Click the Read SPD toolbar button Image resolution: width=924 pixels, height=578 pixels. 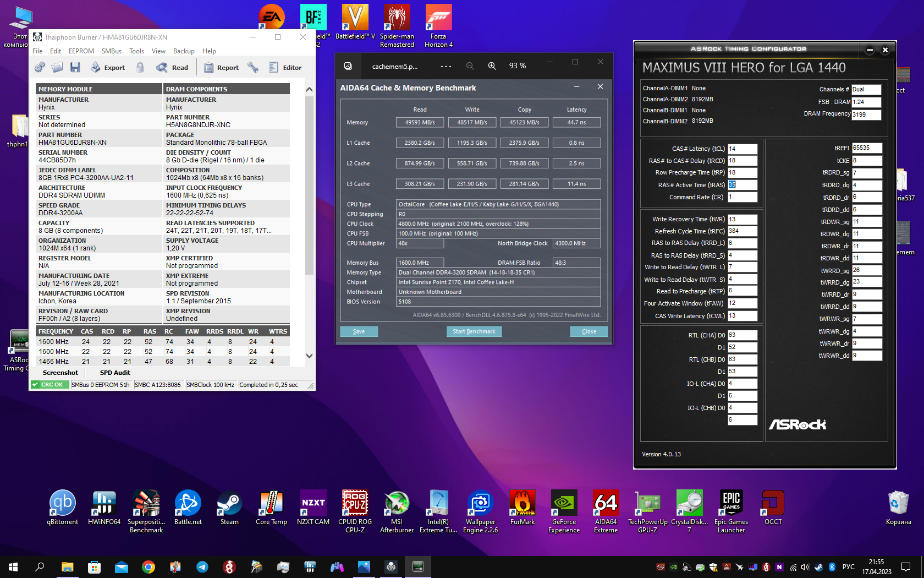click(x=172, y=68)
